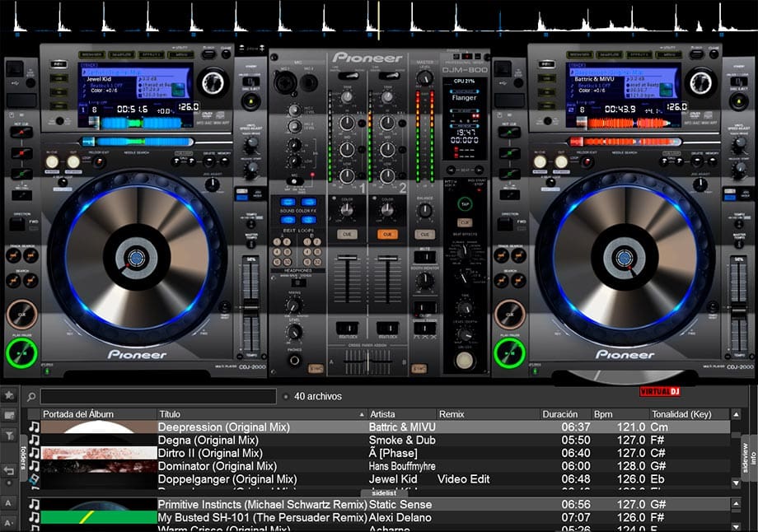758x532 pixels.
Task: Click the Dirtro II album cover thumbnail
Action: pos(99,453)
